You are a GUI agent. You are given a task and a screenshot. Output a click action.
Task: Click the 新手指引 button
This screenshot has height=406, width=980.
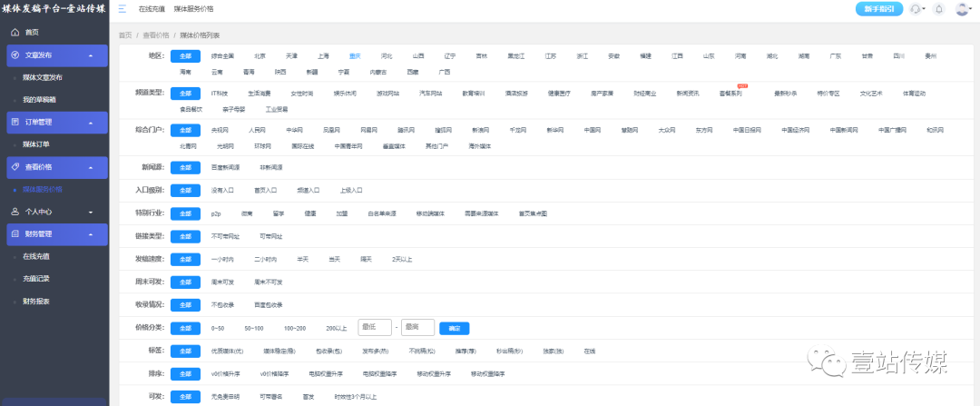pyautogui.click(x=878, y=9)
